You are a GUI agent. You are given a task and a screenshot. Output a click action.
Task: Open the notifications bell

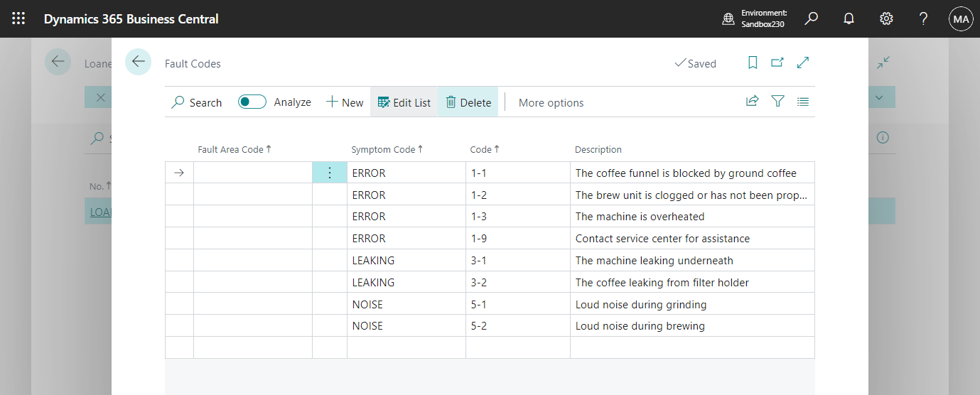tap(849, 19)
